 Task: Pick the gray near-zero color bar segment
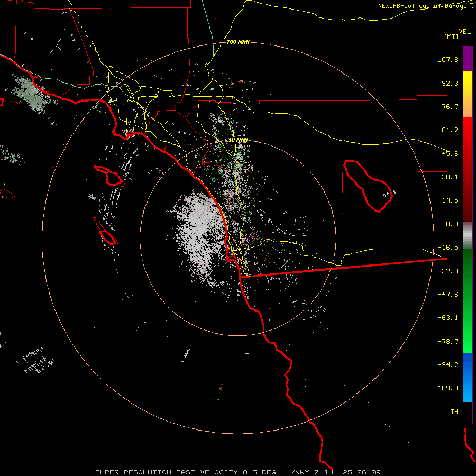tap(467, 235)
